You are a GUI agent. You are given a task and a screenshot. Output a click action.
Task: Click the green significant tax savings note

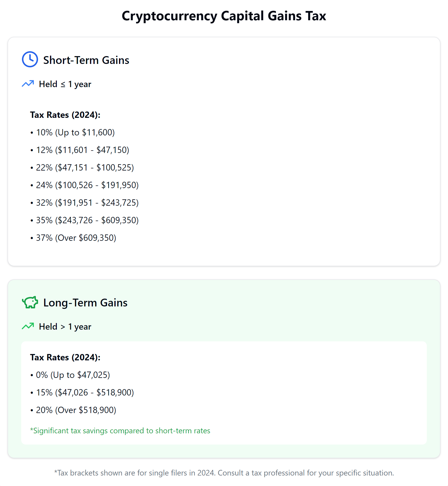coord(120,431)
